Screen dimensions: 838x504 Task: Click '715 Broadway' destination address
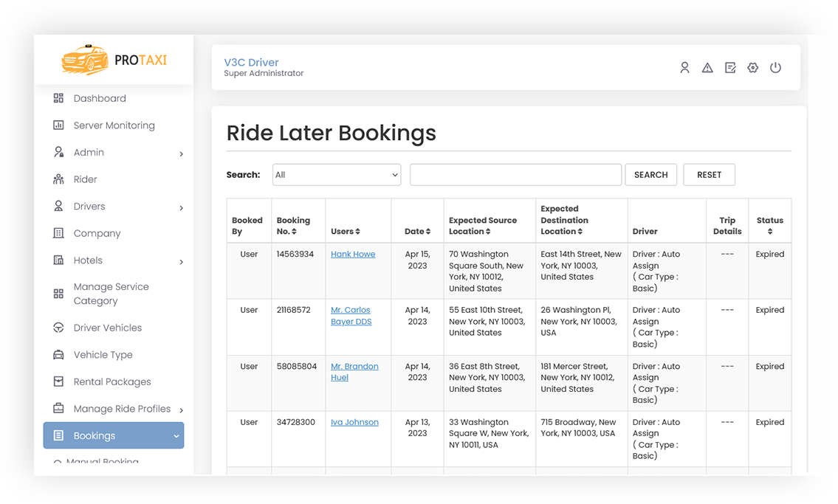point(578,428)
